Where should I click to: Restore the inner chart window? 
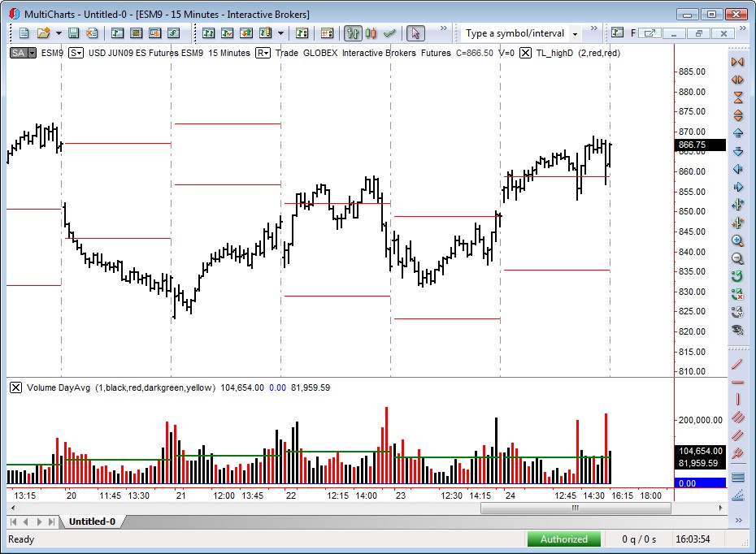pos(698,33)
